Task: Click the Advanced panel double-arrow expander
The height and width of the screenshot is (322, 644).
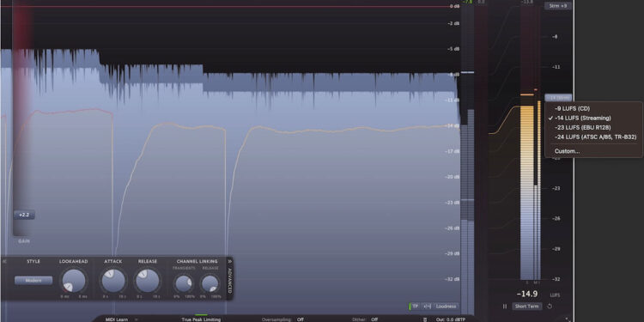Action: point(229,260)
